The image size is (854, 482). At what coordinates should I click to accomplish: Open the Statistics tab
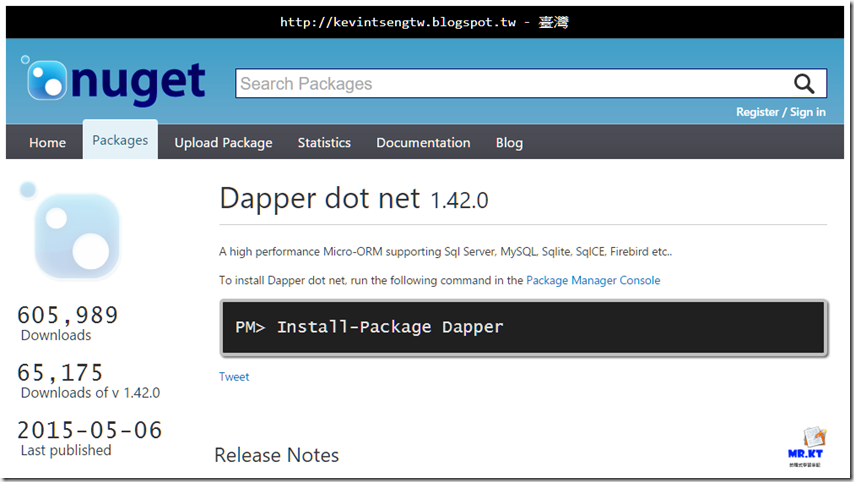click(324, 143)
